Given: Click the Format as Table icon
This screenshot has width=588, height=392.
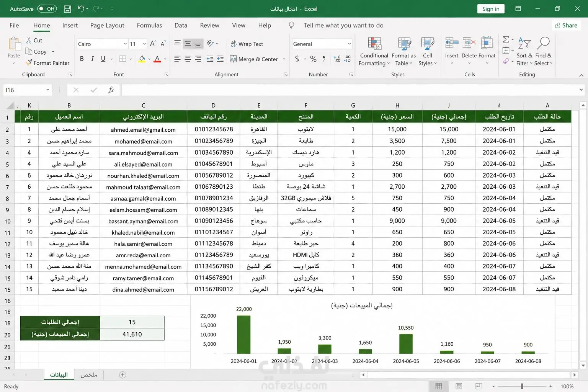Looking at the screenshot, I should coord(404,44).
